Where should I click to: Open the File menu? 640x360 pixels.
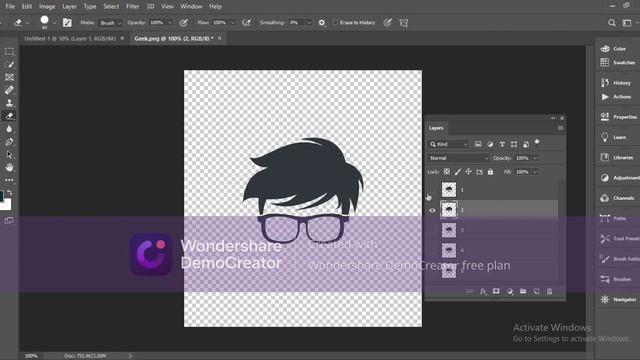10,7
